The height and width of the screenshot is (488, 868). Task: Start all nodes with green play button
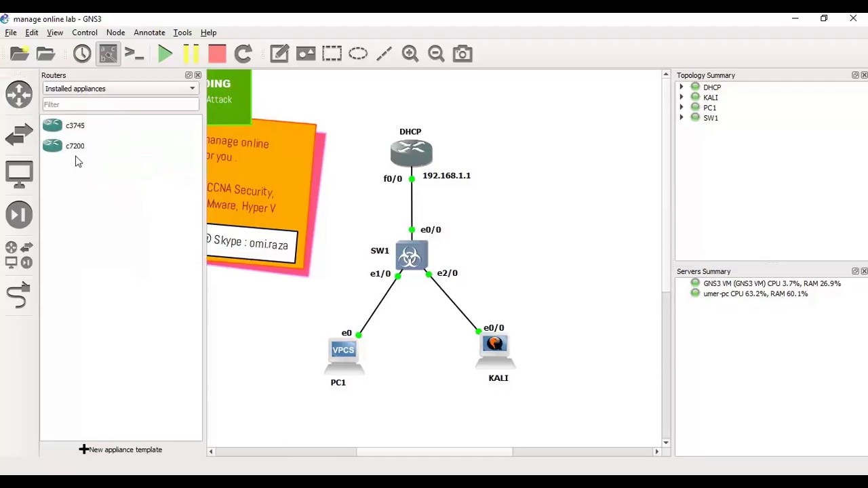[165, 54]
